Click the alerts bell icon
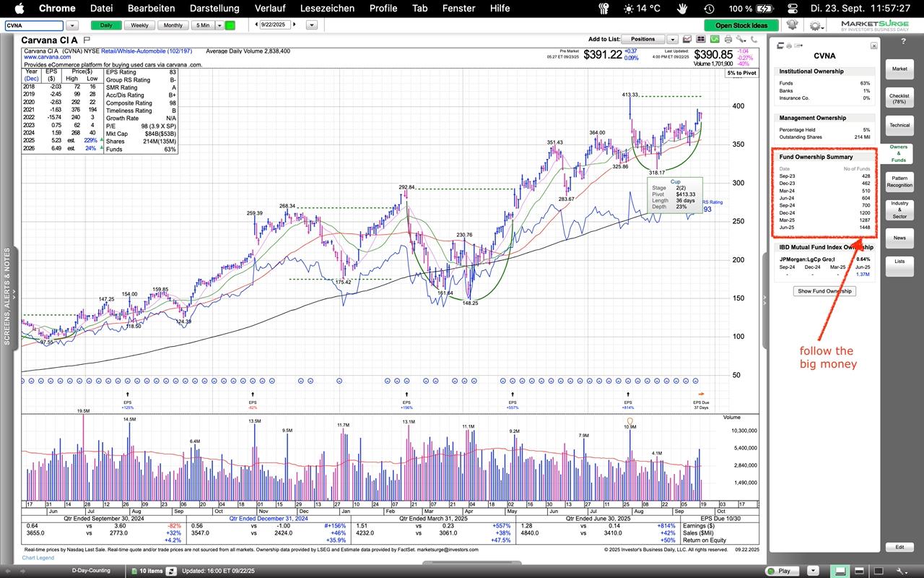This screenshot has height=578, width=924. (792, 25)
